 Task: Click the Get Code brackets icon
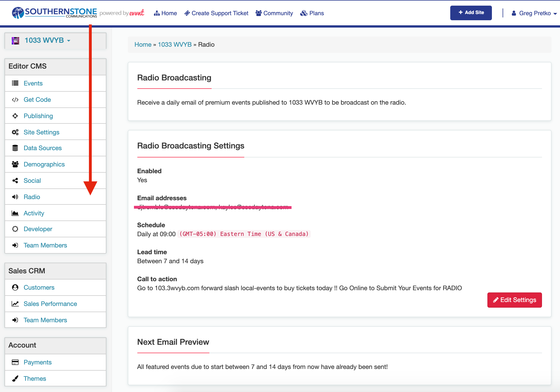click(15, 100)
